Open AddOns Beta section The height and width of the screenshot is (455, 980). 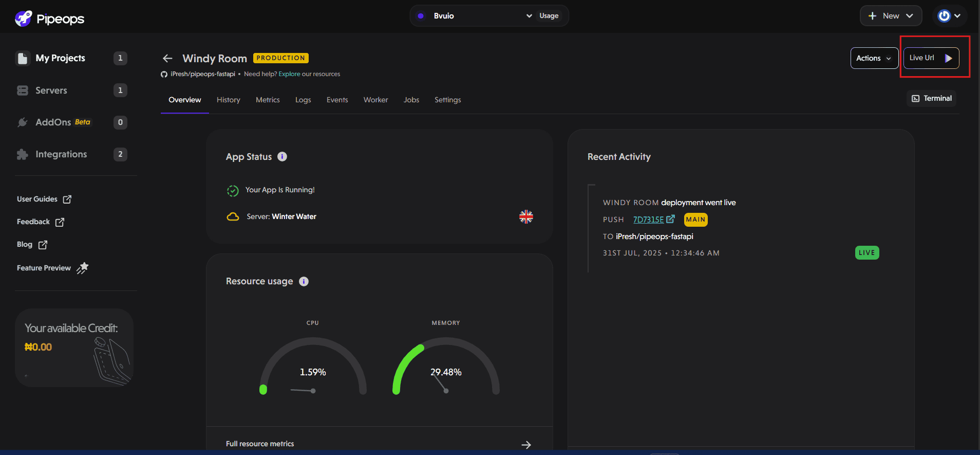tap(71, 122)
